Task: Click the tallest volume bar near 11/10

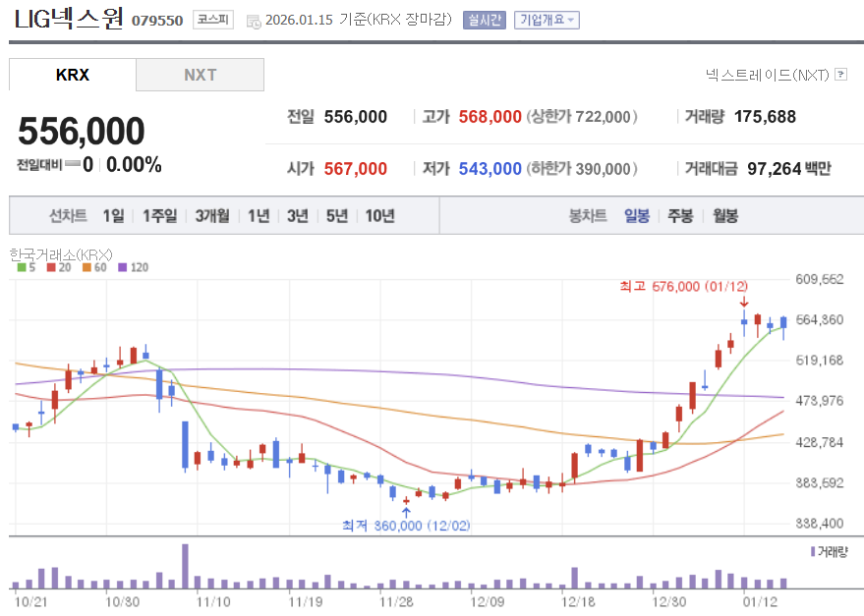Action: (x=185, y=567)
